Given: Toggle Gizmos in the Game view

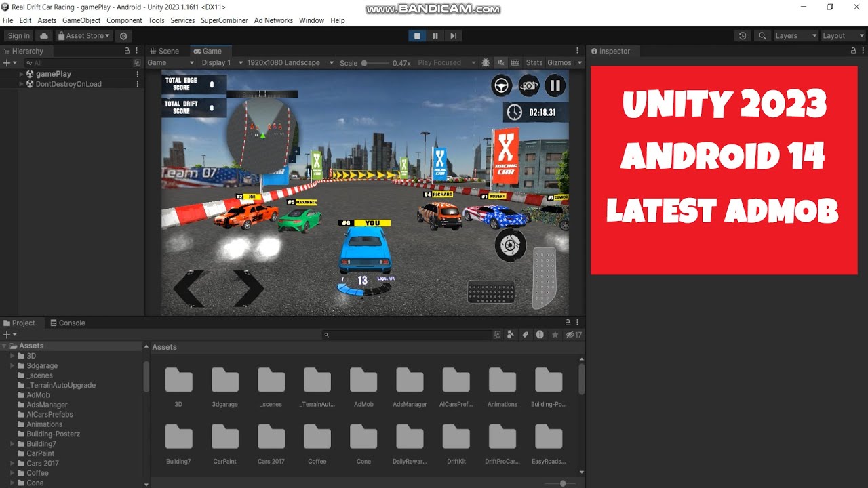Looking at the screenshot, I should pyautogui.click(x=559, y=62).
